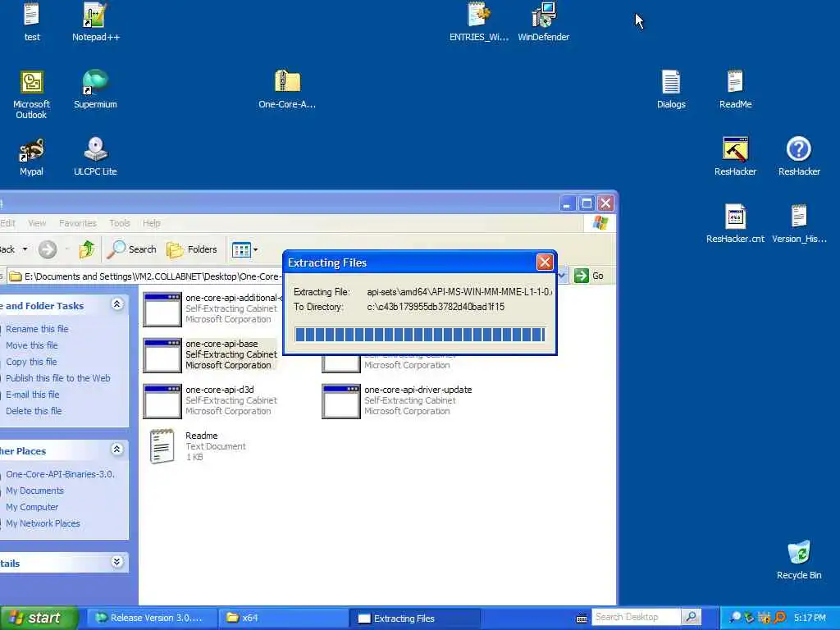
Task: Open the Tools menu in Explorer
Action: (120, 223)
